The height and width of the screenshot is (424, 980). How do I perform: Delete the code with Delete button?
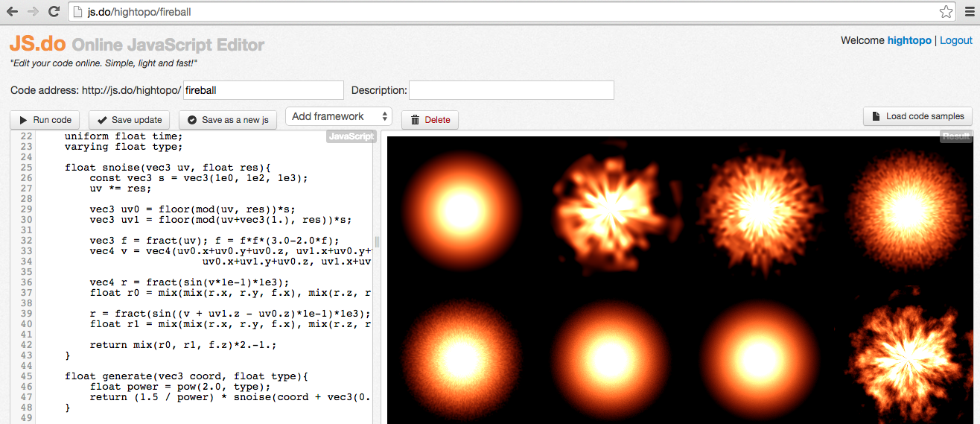430,119
